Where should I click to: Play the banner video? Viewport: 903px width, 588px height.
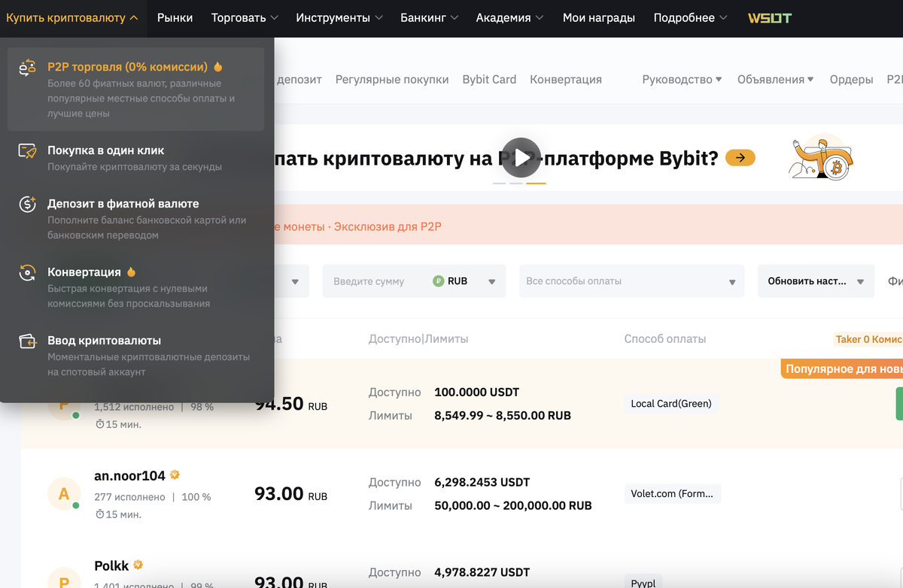point(521,156)
